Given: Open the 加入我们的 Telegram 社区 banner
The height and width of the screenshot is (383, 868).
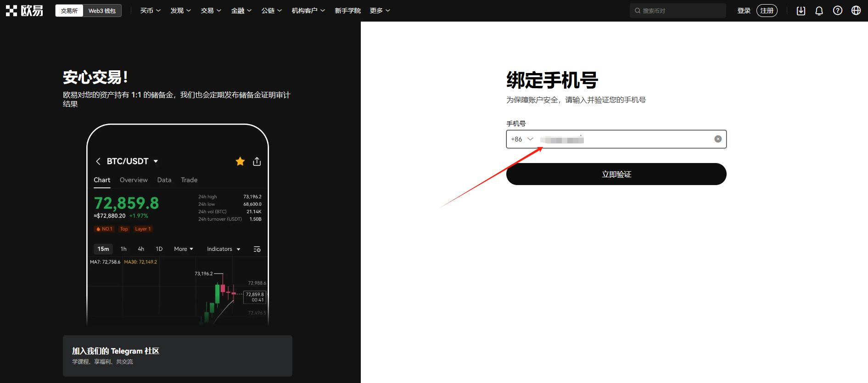Looking at the screenshot, I should 178,356.
